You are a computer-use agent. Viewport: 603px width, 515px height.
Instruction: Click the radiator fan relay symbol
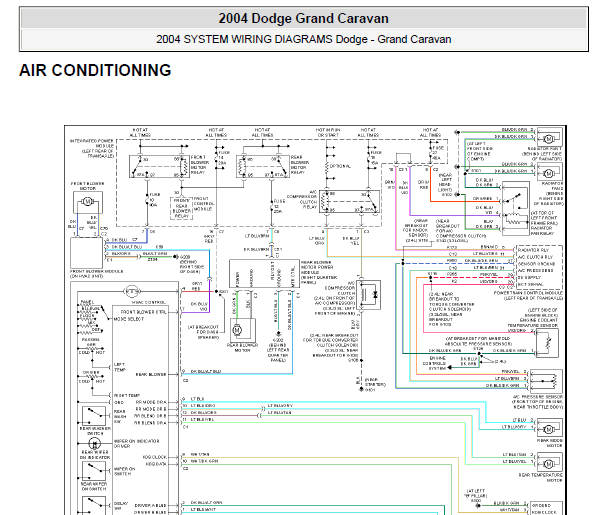[515, 209]
